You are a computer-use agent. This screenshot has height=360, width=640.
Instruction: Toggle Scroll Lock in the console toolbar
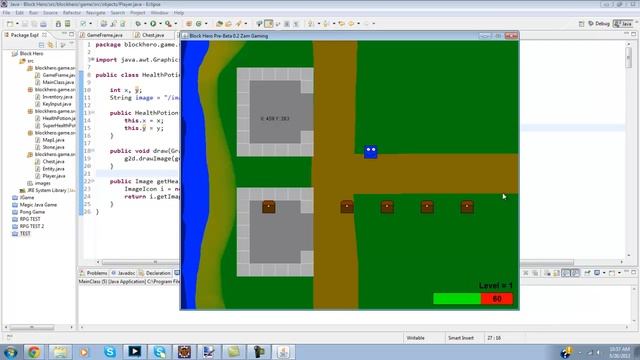tap(557, 273)
